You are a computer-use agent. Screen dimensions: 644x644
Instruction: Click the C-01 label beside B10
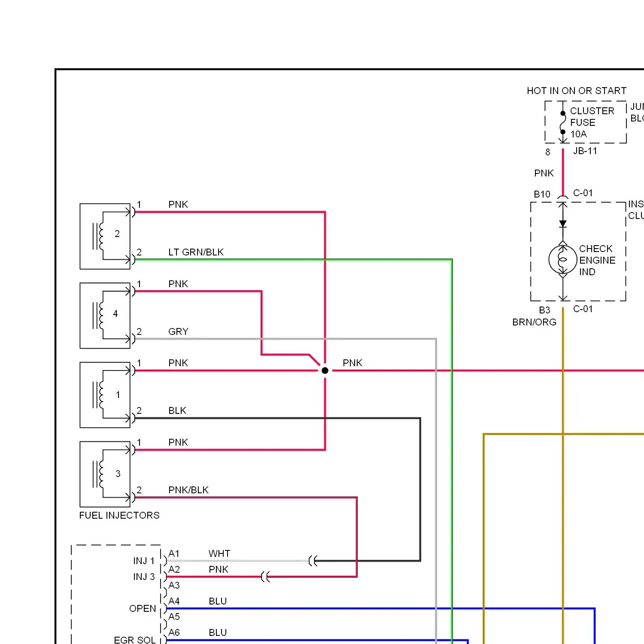583,193
